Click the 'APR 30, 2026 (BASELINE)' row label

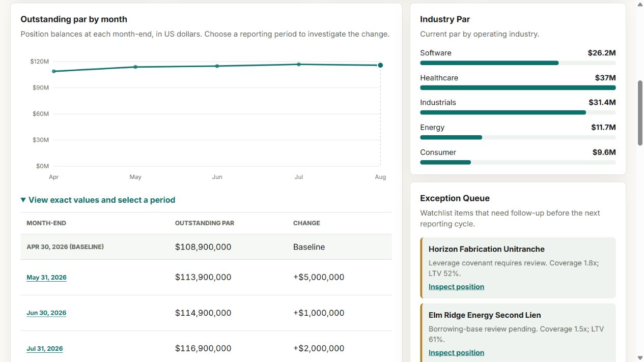click(x=65, y=247)
